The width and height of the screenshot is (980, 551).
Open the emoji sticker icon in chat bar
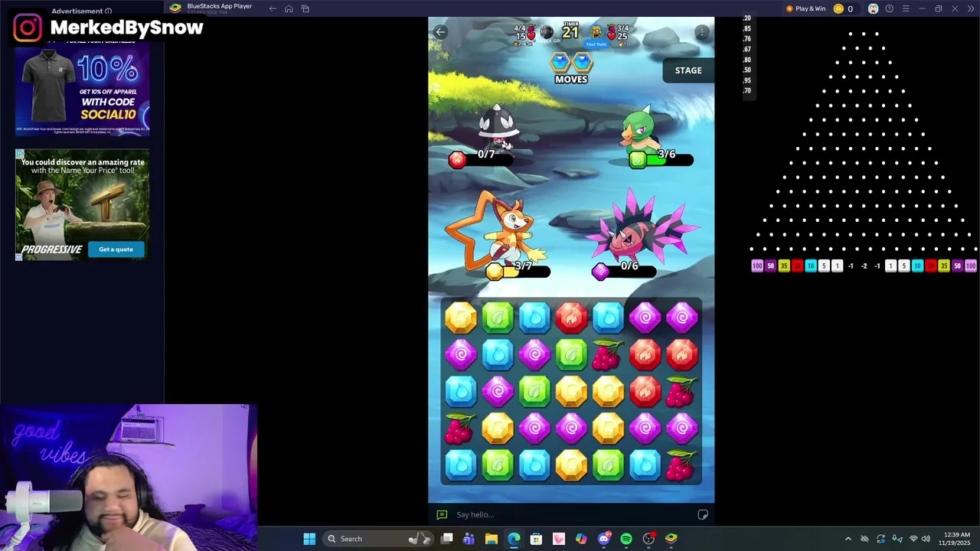(x=703, y=515)
